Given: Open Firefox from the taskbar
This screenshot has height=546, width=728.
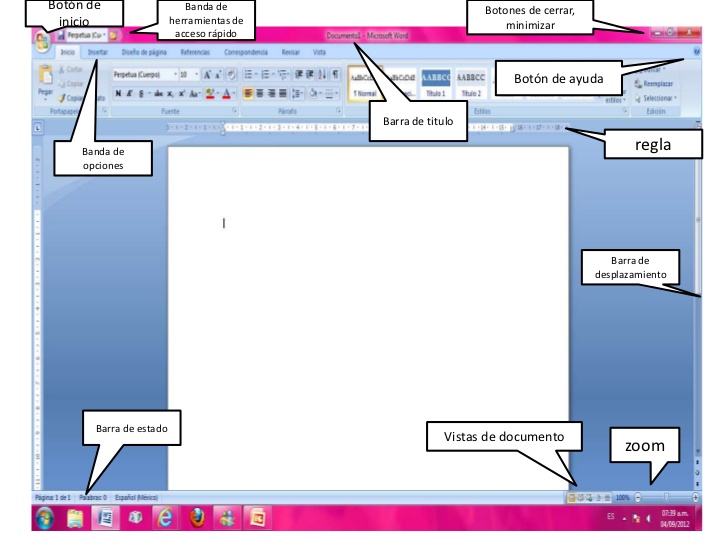Looking at the screenshot, I should coord(197,518).
